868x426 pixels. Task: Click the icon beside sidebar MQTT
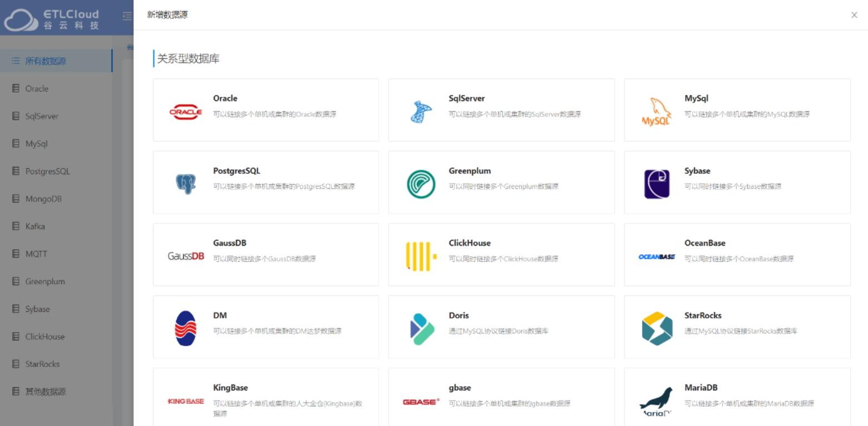(x=16, y=254)
